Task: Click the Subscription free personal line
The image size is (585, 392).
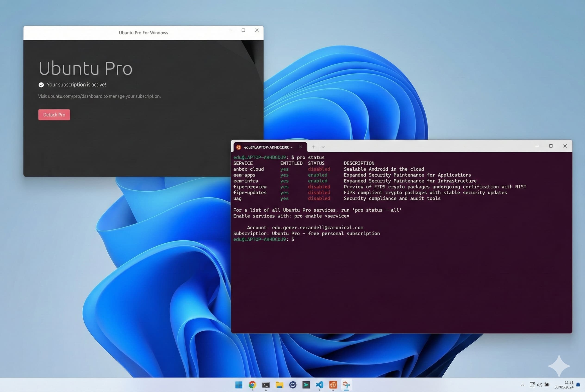Action: 306,233
